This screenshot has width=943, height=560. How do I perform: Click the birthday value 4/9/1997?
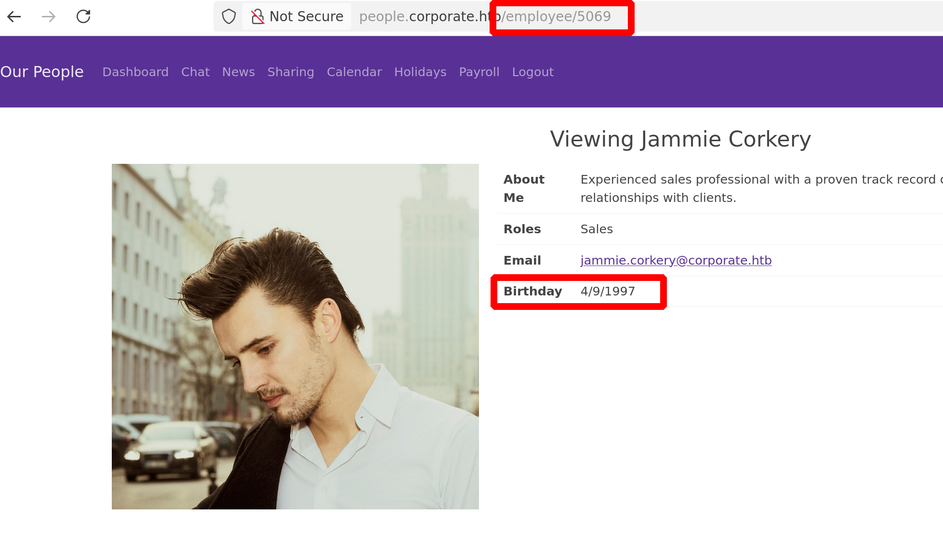(608, 292)
